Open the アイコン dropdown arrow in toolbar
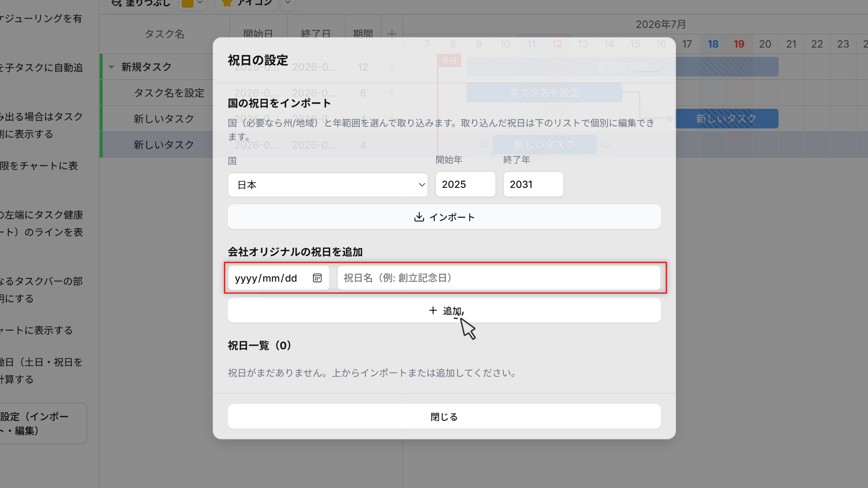 tap(288, 3)
